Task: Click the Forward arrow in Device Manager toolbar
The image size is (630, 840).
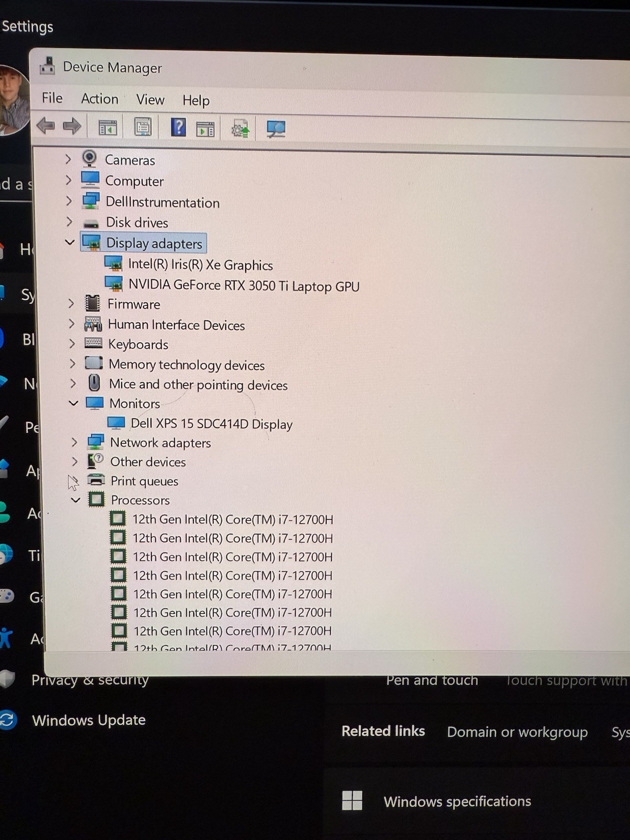Action: tap(72, 126)
